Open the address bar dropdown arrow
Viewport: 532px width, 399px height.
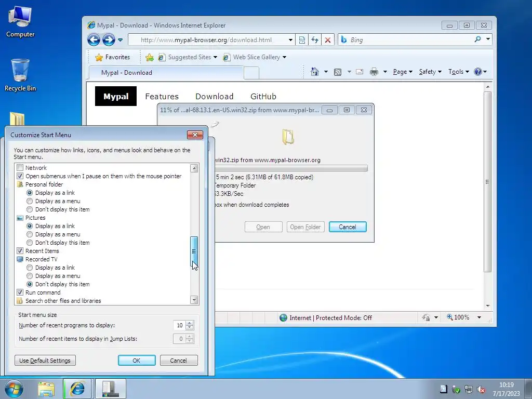(x=290, y=40)
